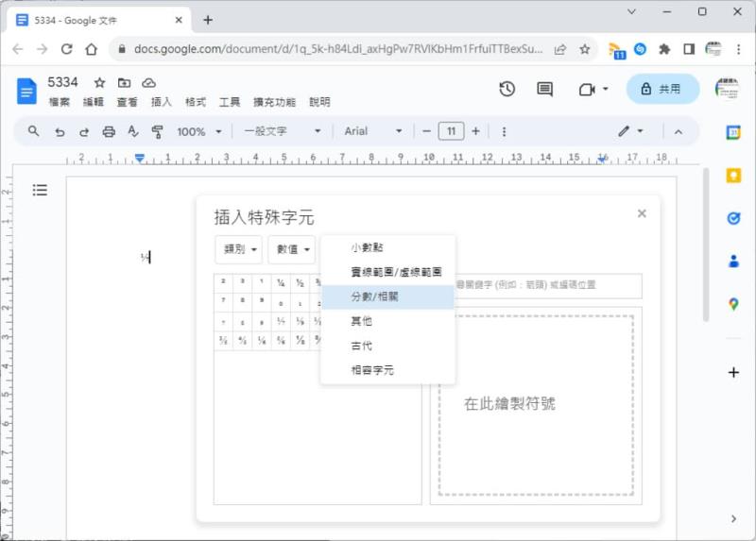Image resolution: width=756 pixels, height=541 pixels.
Task: Click the Meet video camera icon
Action: click(587, 90)
